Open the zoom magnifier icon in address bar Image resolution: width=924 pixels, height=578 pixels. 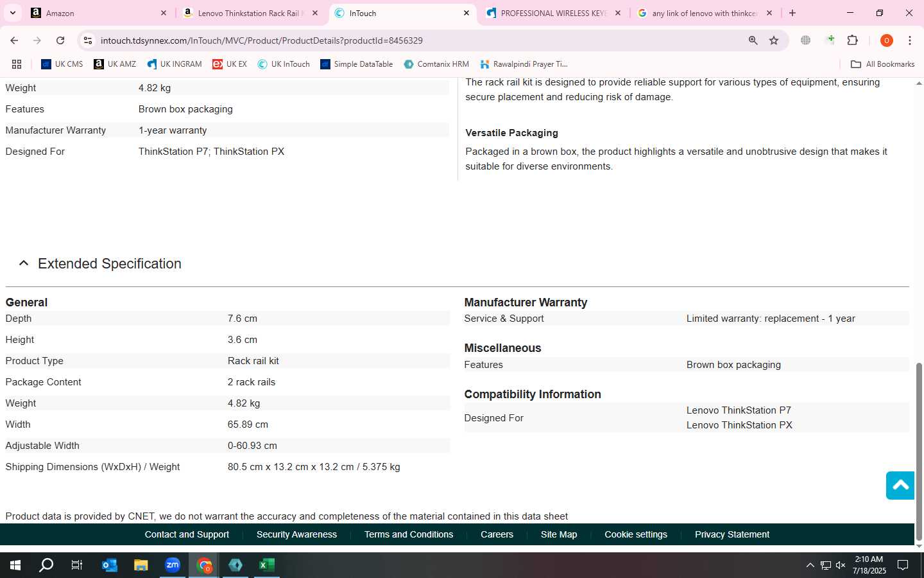[753, 40]
